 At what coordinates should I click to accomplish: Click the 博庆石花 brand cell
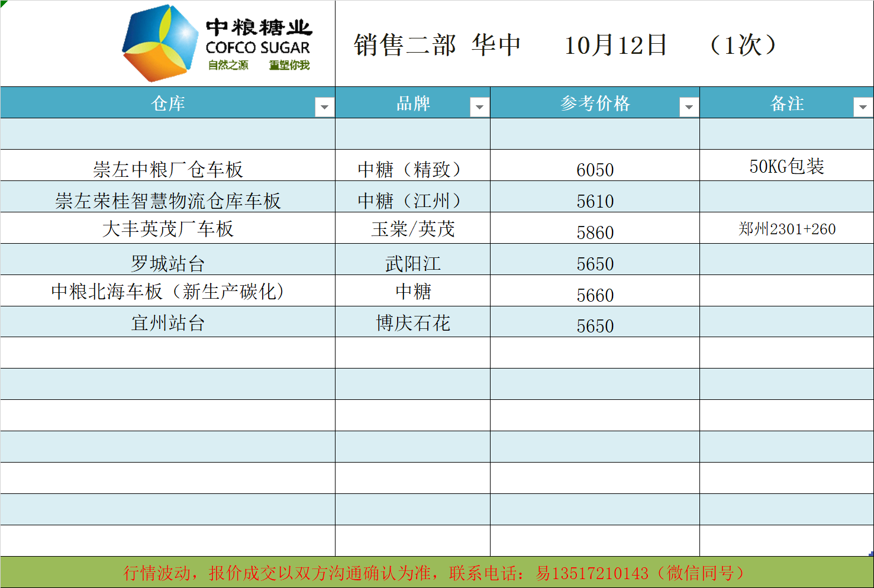412,323
